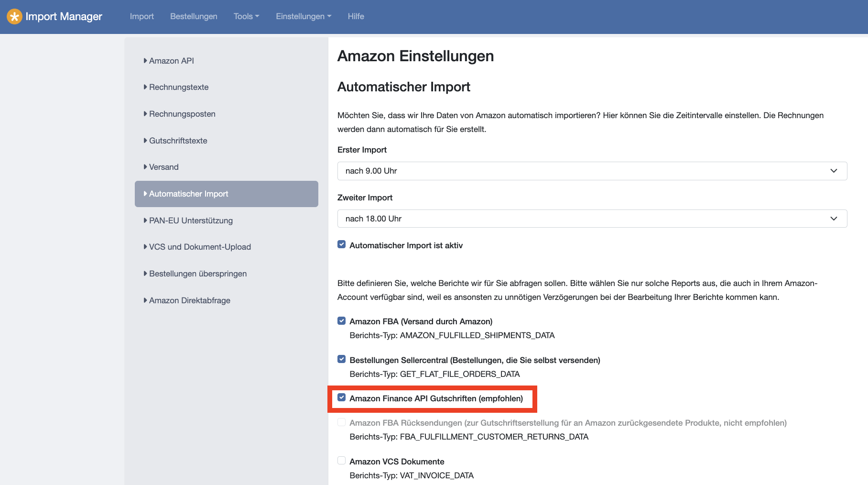Click the chevron arrow in Zweiter Import select
This screenshot has width=868, height=485.
[834, 219]
